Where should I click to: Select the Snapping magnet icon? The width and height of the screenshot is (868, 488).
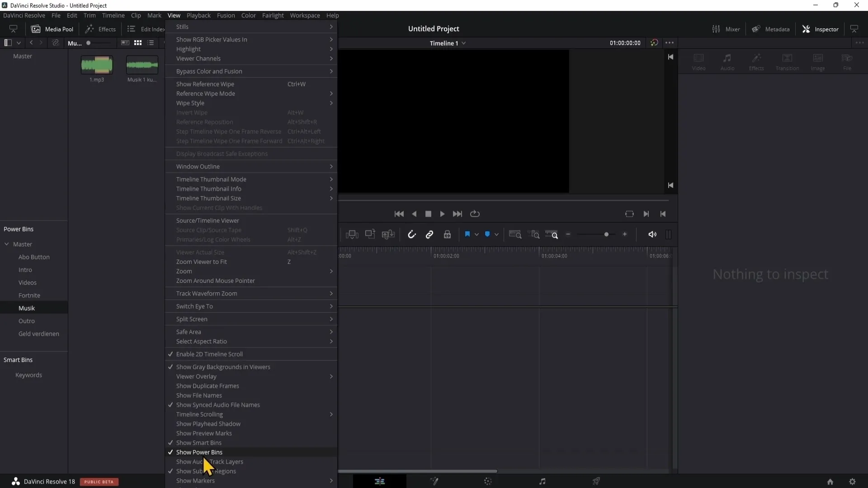pyautogui.click(x=411, y=234)
